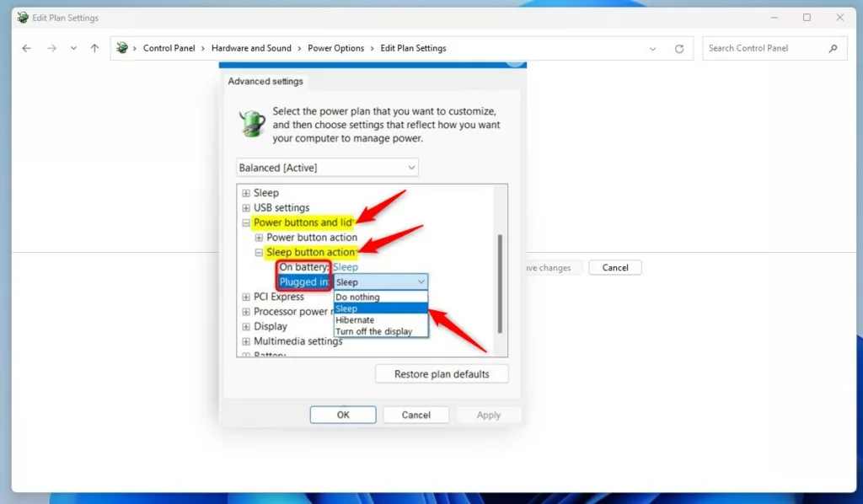Image resolution: width=863 pixels, height=504 pixels.
Task: Select USB settings tree label
Action: click(x=281, y=208)
